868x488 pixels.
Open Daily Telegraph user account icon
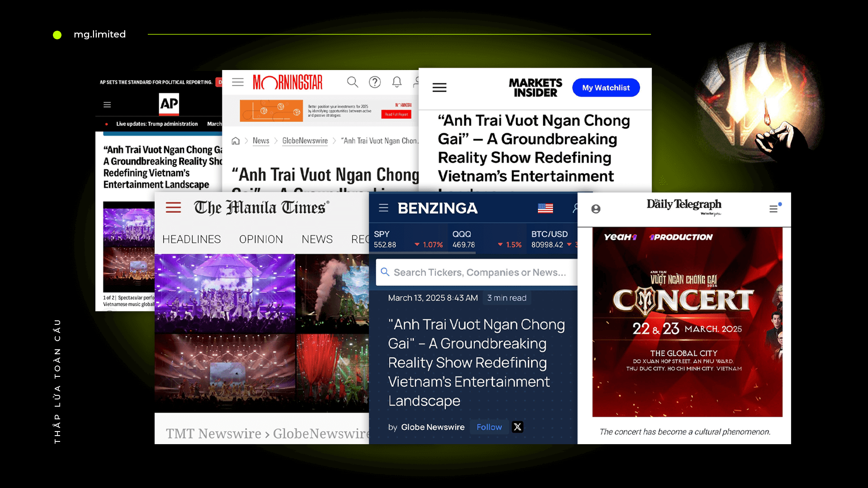tap(596, 209)
